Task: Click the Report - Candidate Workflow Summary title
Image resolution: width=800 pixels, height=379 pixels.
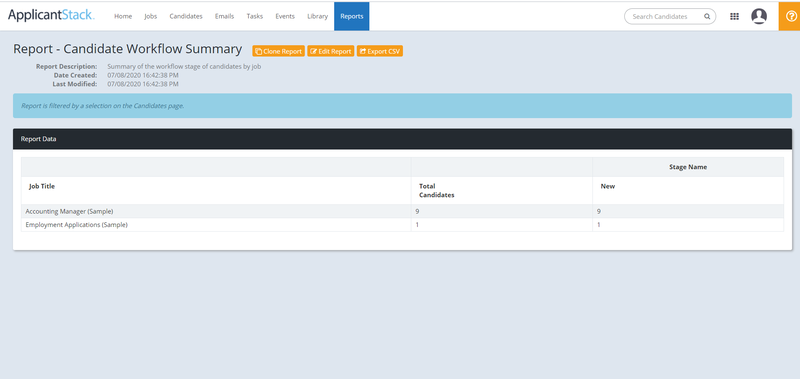Action: pyautogui.click(x=128, y=49)
